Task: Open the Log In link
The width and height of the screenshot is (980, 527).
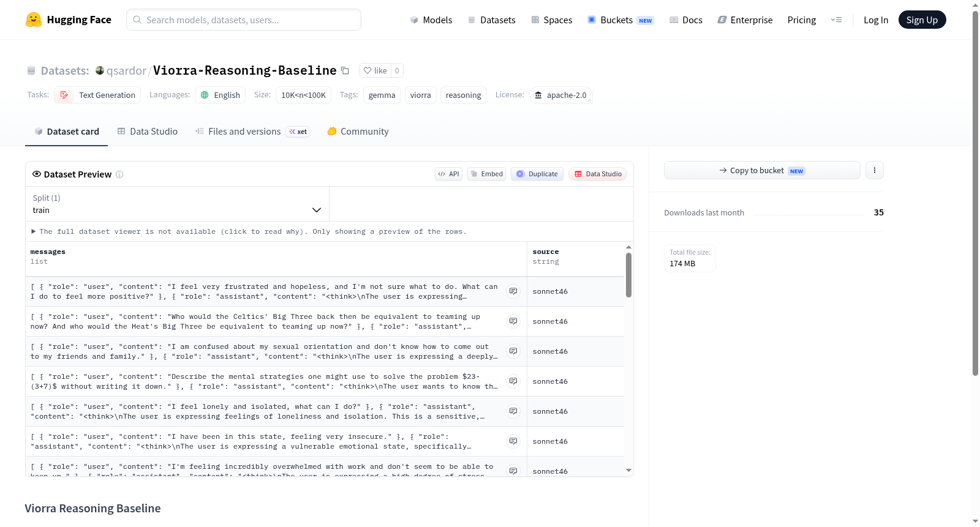Action: point(876,20)
